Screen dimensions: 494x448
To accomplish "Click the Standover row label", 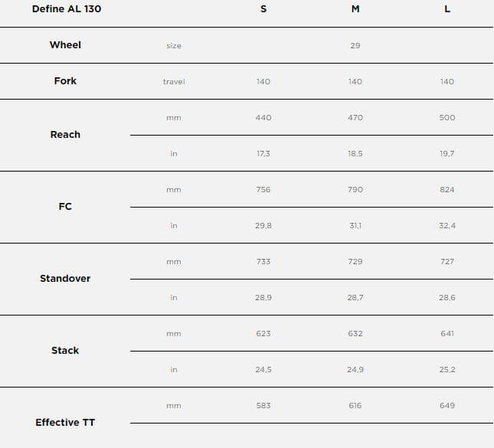I will pos(65,278).
